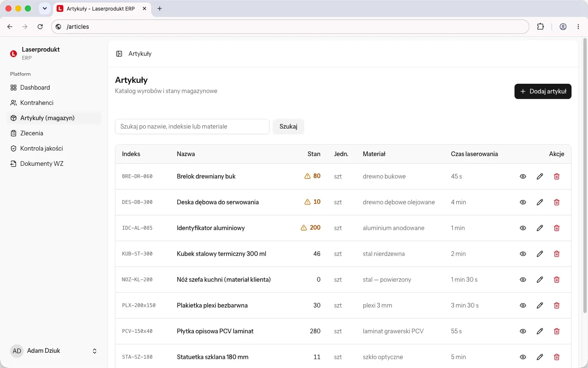This screenshot has width=588, height=368.
Task: Delete Deska dębowa do serwowania
Action: click(557, 202)
